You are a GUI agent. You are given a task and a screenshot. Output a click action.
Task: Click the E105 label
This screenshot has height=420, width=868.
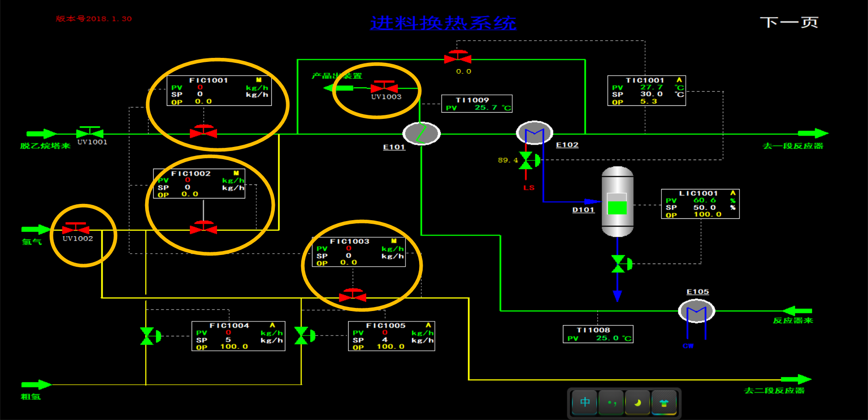pos(698,292)
